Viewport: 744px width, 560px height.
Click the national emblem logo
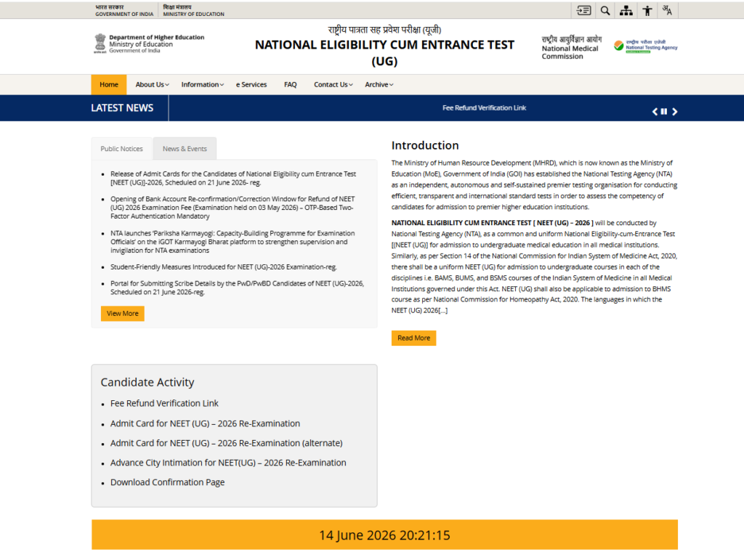100,44
